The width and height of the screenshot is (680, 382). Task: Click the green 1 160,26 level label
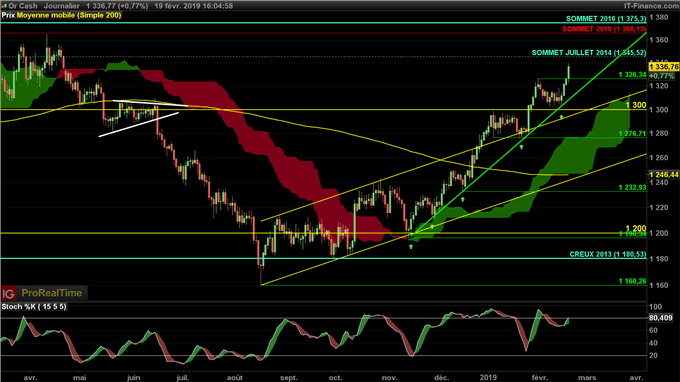[632, 281]
